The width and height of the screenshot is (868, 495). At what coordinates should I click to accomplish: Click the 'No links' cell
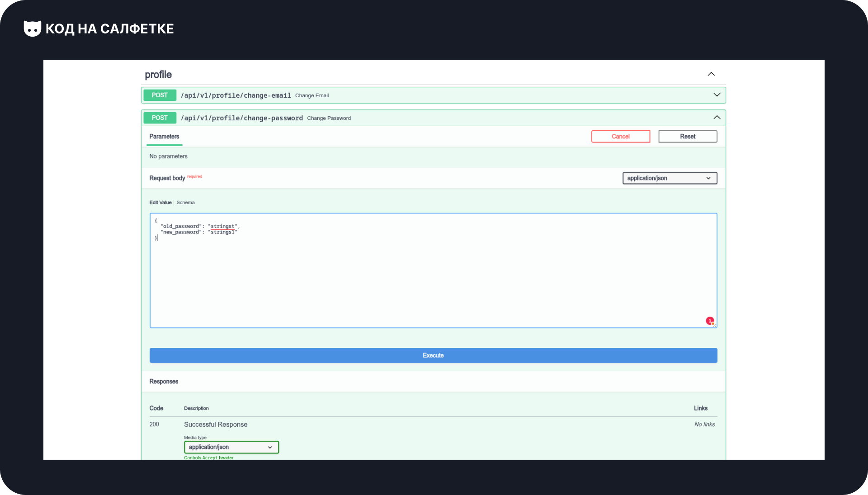coord(704,424)
